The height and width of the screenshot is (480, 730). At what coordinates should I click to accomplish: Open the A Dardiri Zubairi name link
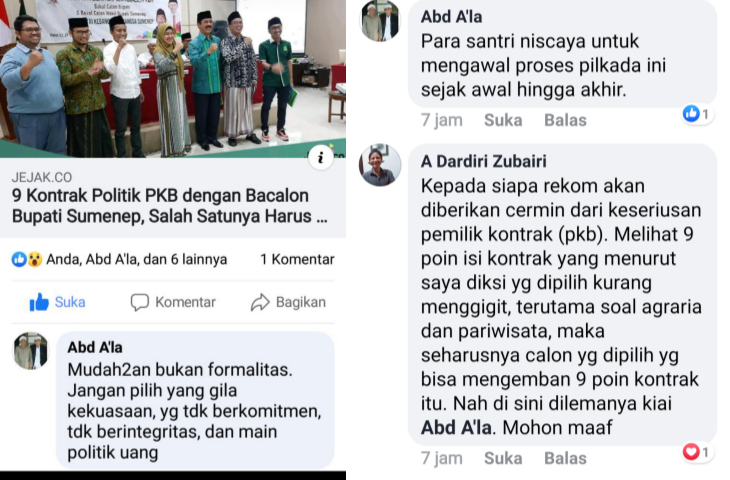tap(484, 161)
